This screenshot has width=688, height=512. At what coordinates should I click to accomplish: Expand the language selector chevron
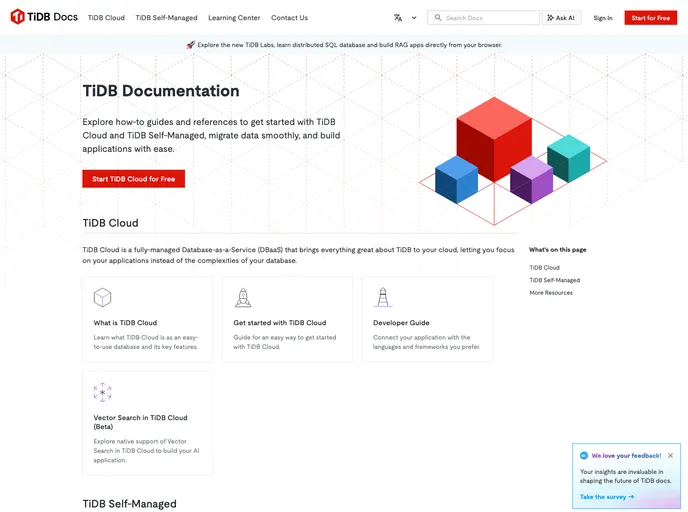tap(414, 18)
